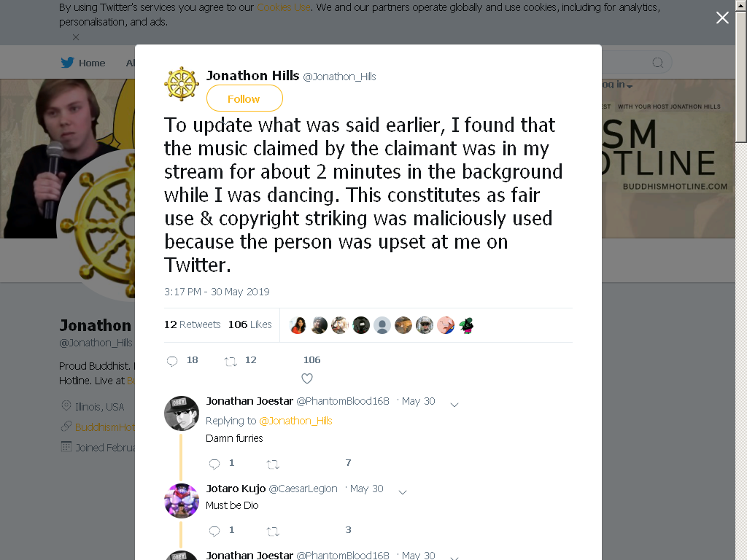Click the reply icon under main tweet
The width and height of the screenshot is (747, 560).
pos(172,361)
